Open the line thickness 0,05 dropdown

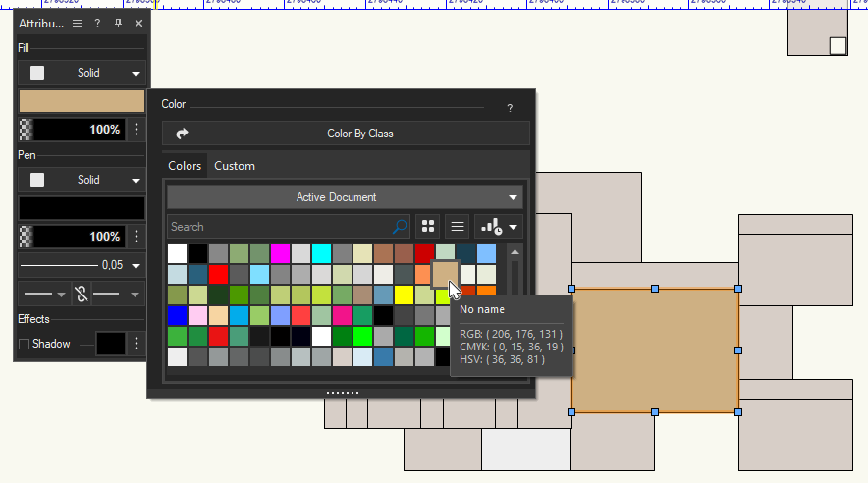[x=136, y=265]
